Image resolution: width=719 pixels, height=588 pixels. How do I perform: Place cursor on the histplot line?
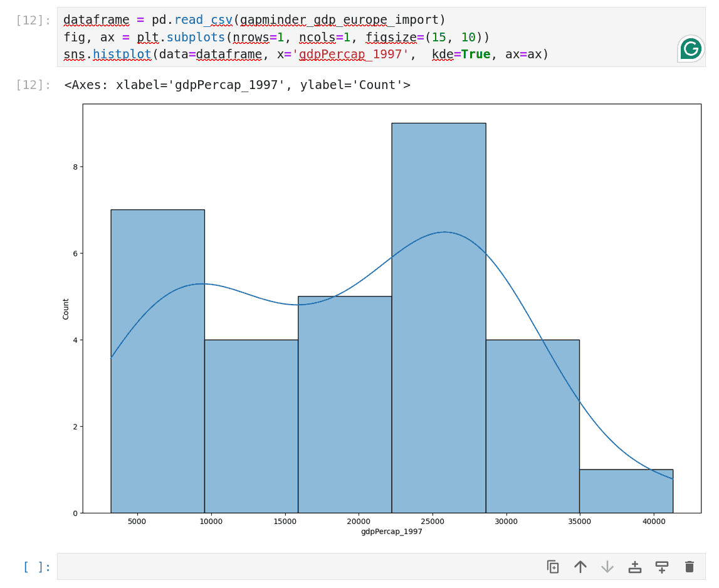pyautogui.click(x=188, y=55)
